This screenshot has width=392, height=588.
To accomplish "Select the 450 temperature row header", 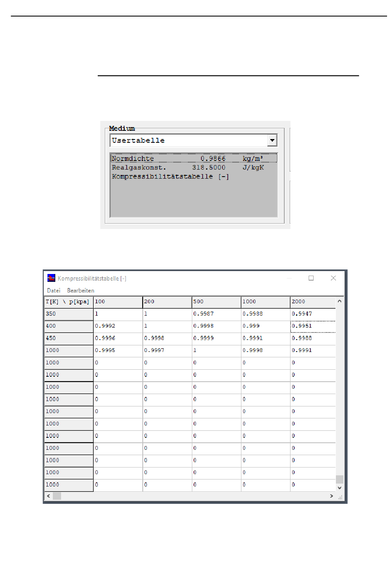I will pyautogui.click(x=68, y=338).
